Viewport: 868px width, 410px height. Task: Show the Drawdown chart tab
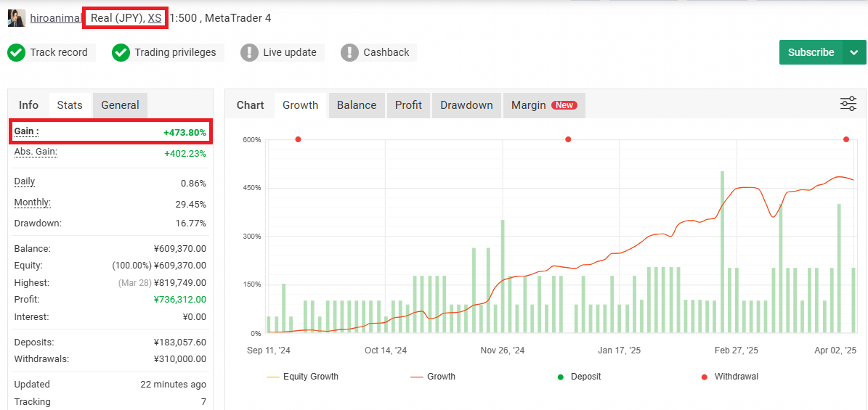(x=466, y=105)
